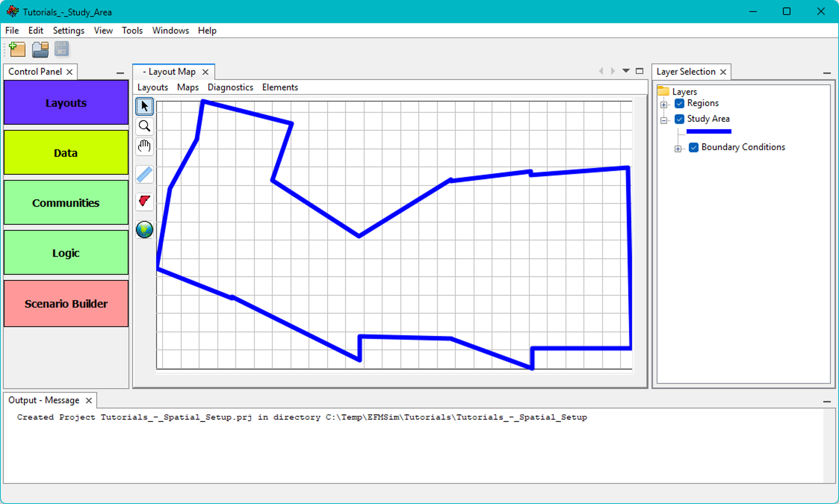Open the Communities panel button
The width and height of the screenshot is (839, 504).
point(66,203)
